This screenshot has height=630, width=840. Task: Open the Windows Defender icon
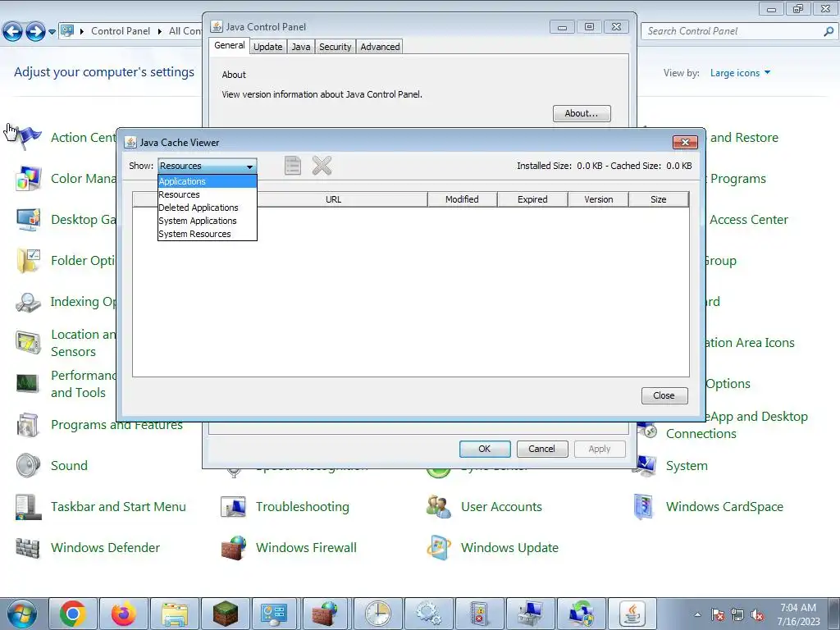[x=28, y=547]
